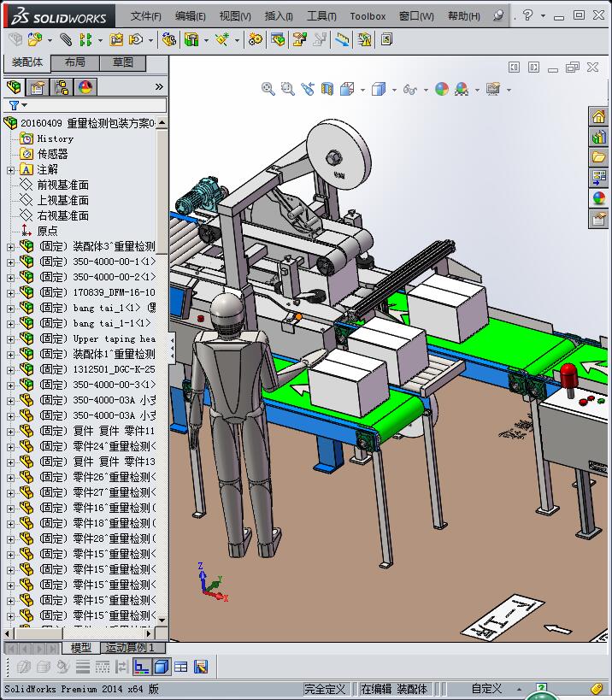Open the 窗口(W) menu
The image size is (612, 700).
[x=416, y=16]
